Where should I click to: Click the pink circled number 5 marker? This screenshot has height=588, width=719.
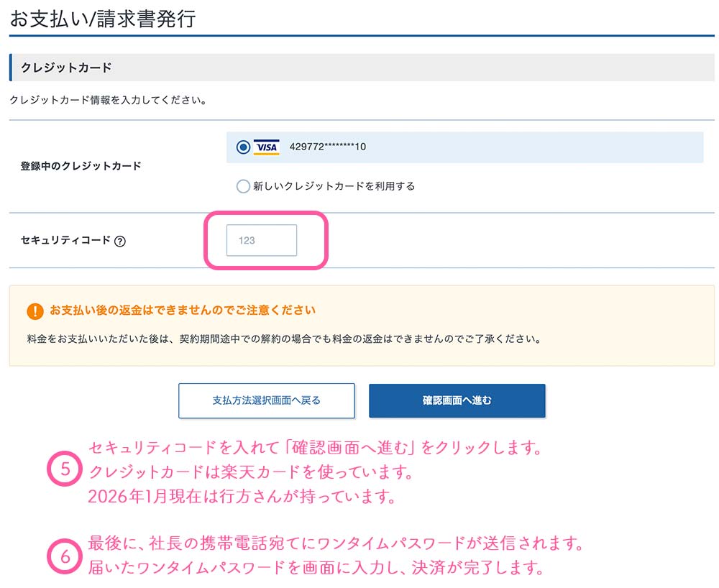[x=65, y=471]
